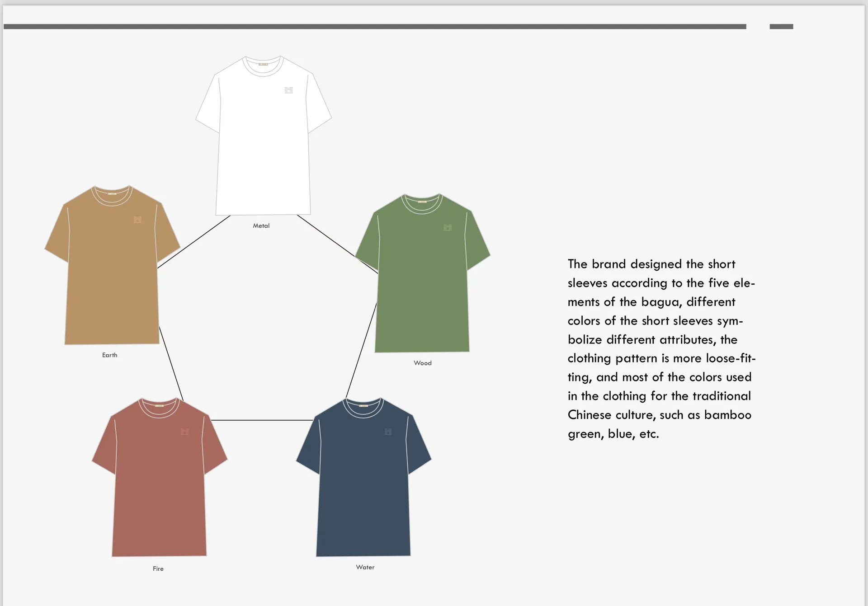
Task: Click the short gray bar at top right
Action: pos(781,27)
